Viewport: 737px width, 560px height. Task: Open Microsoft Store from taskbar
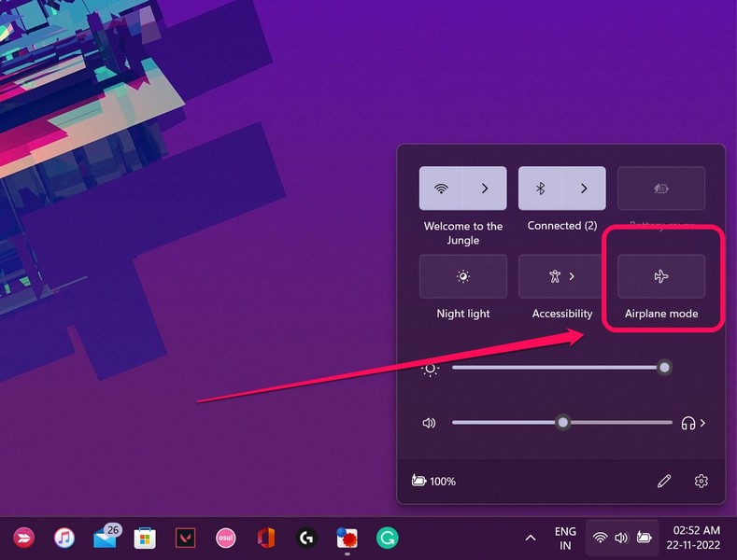click(145, 538)
